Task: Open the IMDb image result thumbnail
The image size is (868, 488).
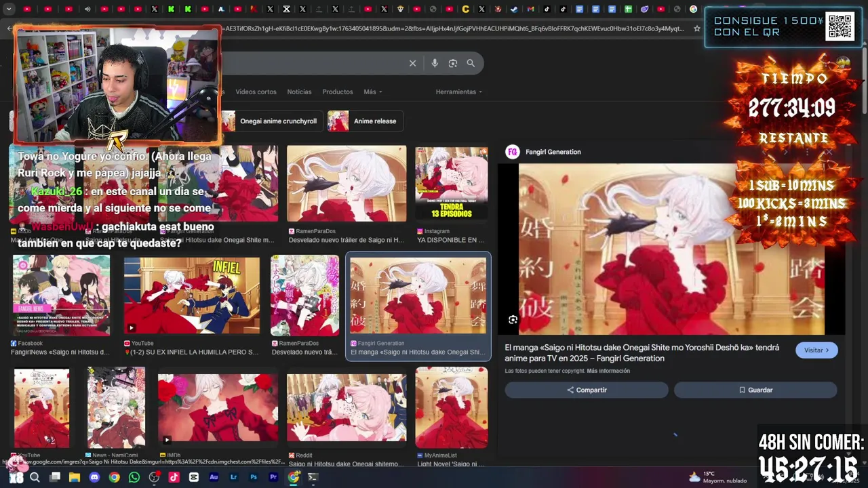Action: (218, 408)
